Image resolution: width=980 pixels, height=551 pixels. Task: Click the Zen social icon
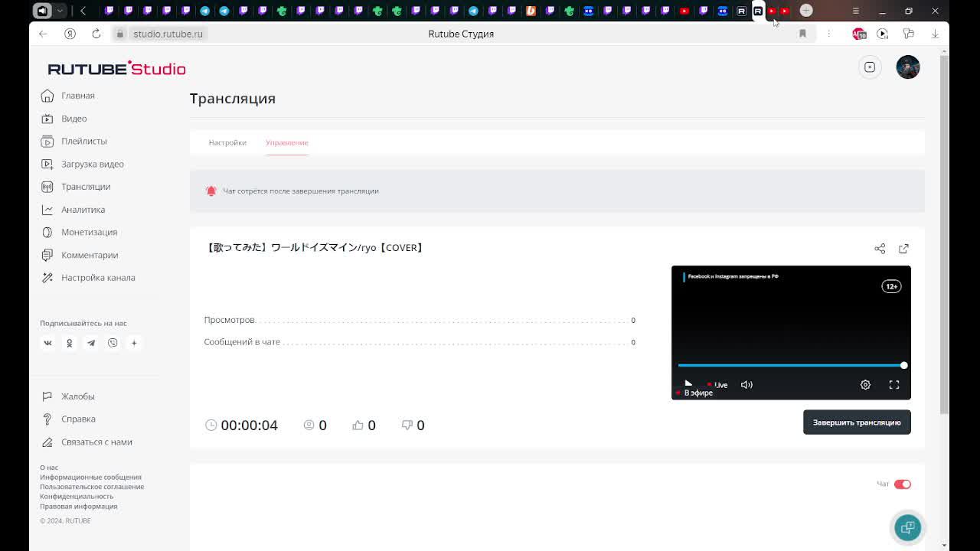click(134, 343)
